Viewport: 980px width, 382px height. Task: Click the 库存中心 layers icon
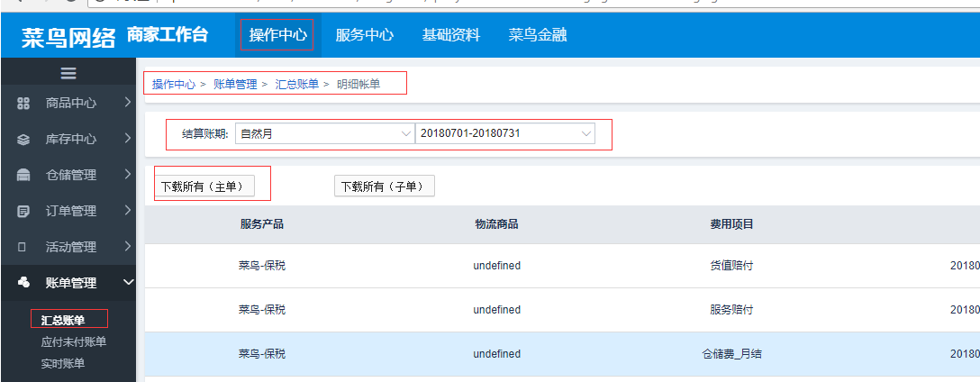[x=24, y=140]
